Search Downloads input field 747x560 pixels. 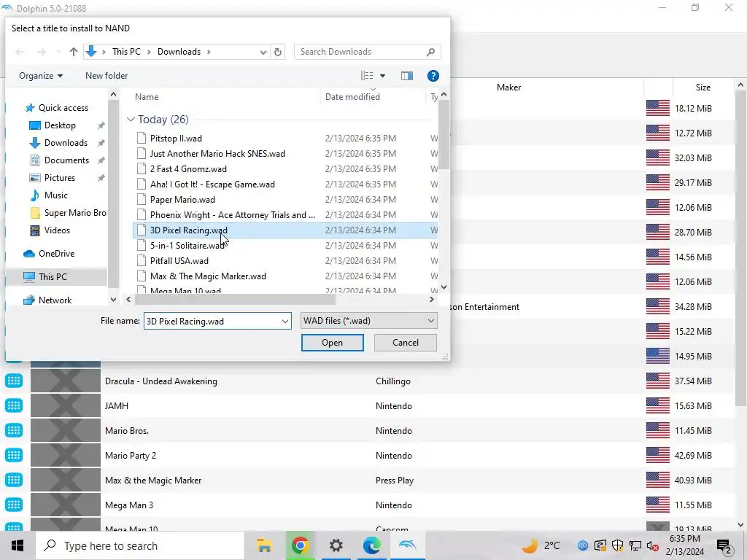pos(368,52)
